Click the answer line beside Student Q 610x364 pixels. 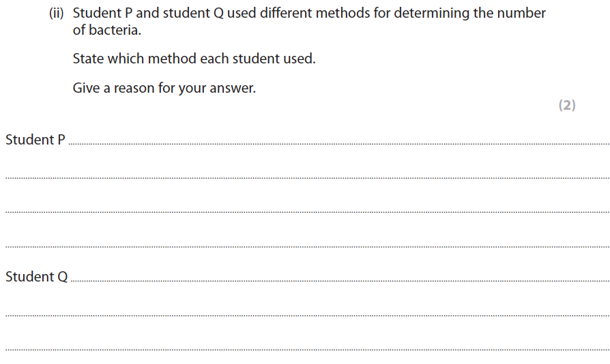click(339, 281)
